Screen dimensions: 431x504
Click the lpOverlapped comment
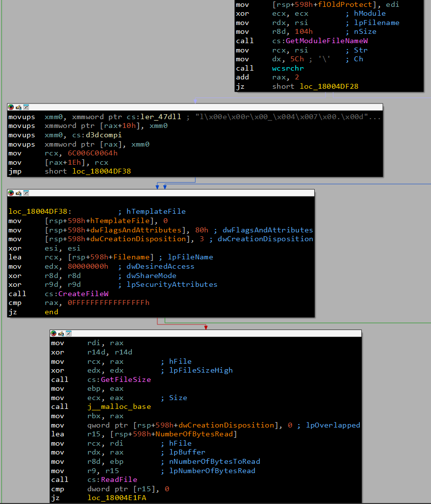pyautogui.click(x=333, y=425)
